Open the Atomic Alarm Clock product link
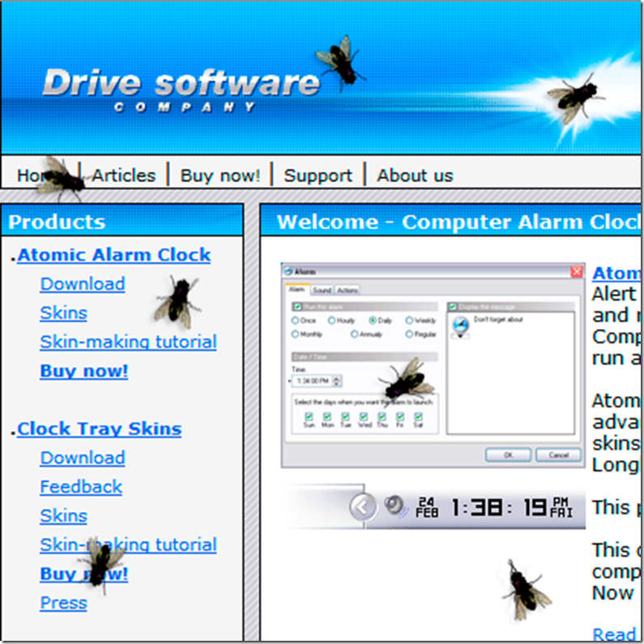 click(113, 255)
